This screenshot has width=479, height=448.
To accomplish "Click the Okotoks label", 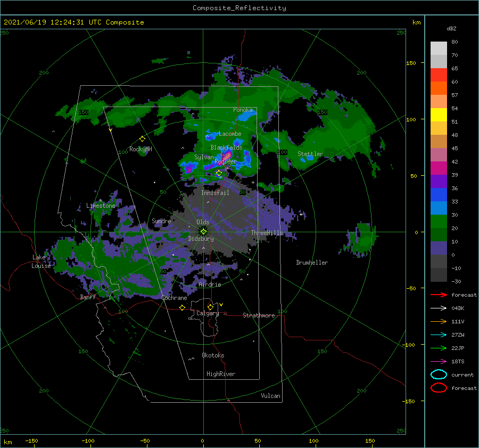I will pyautogui.click(x=213, y=355).
